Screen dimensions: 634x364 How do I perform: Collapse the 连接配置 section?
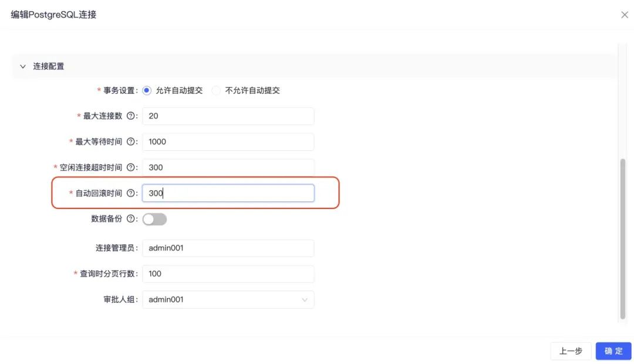pyautogui.click(x=23, y=66)
